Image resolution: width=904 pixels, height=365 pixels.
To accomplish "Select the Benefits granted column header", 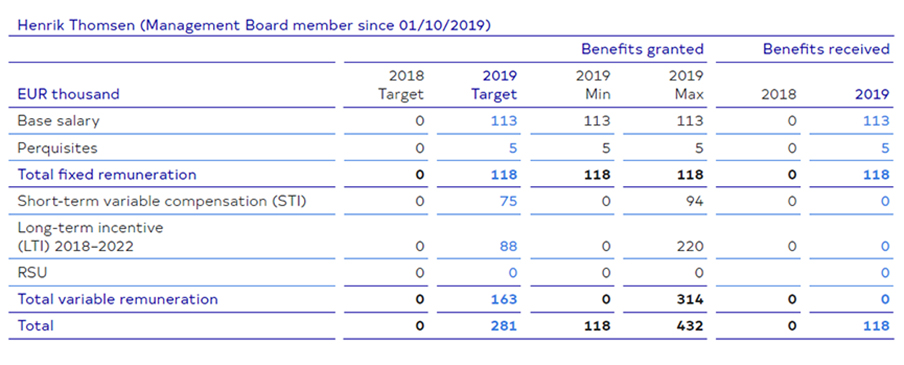I will [x=642, y=50].
